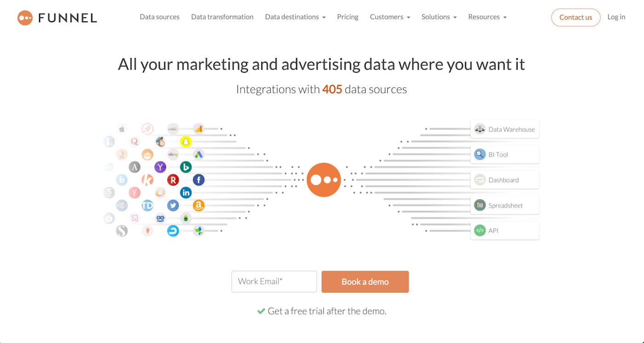
Task: Select the API destination card
Action: tap(505, 230)
